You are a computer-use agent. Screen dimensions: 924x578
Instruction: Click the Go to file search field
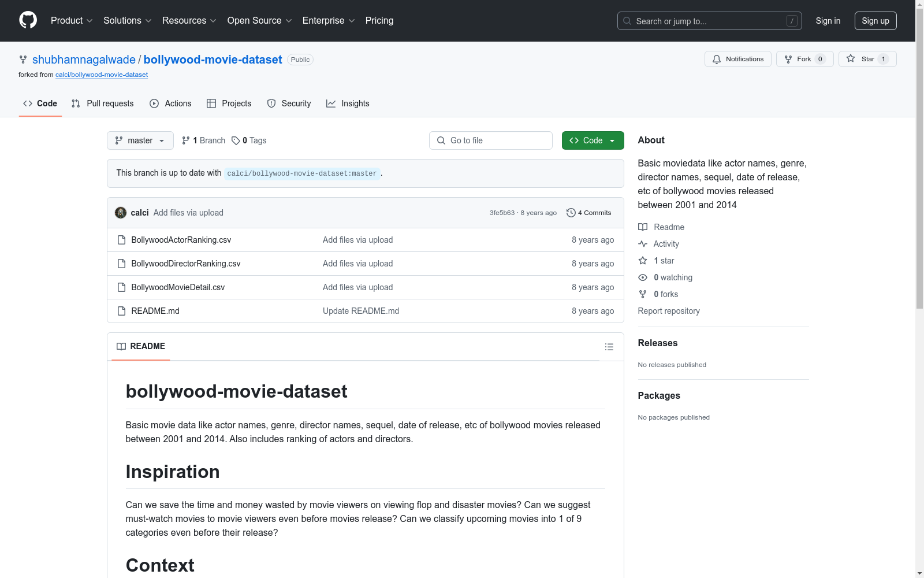click(x=491, y=140)
